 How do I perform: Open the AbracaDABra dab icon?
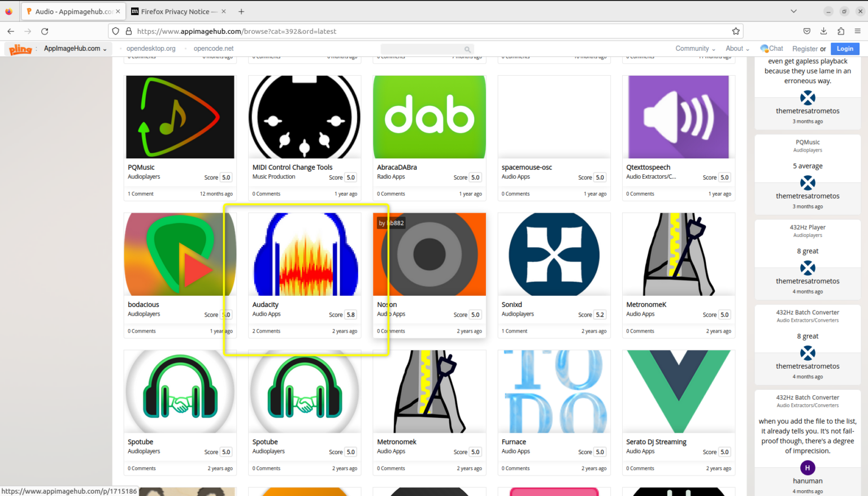point(429,117)
